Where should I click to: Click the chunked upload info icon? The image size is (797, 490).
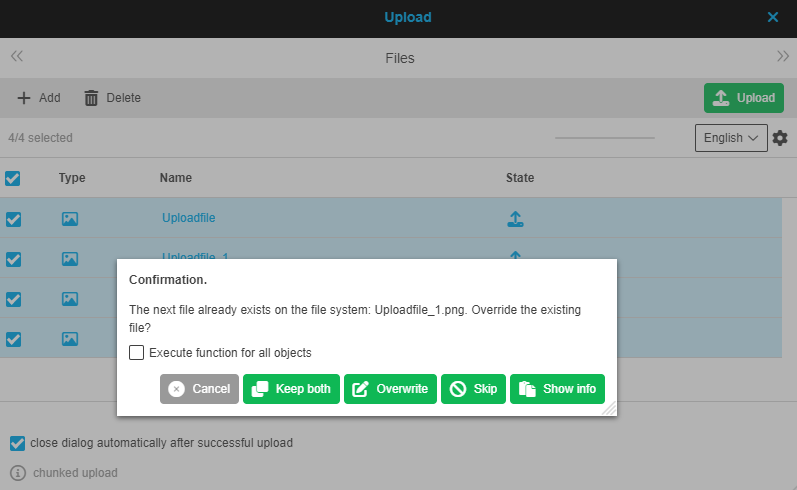point(18,473)
